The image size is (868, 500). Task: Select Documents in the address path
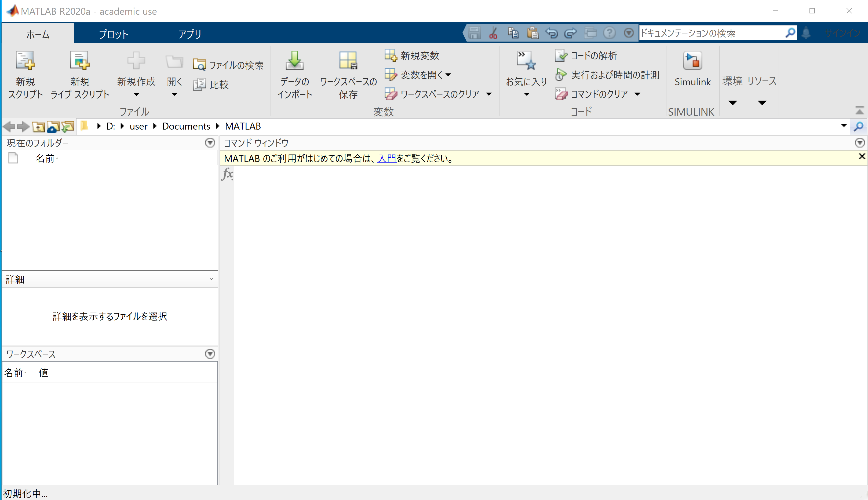[186, 126]
